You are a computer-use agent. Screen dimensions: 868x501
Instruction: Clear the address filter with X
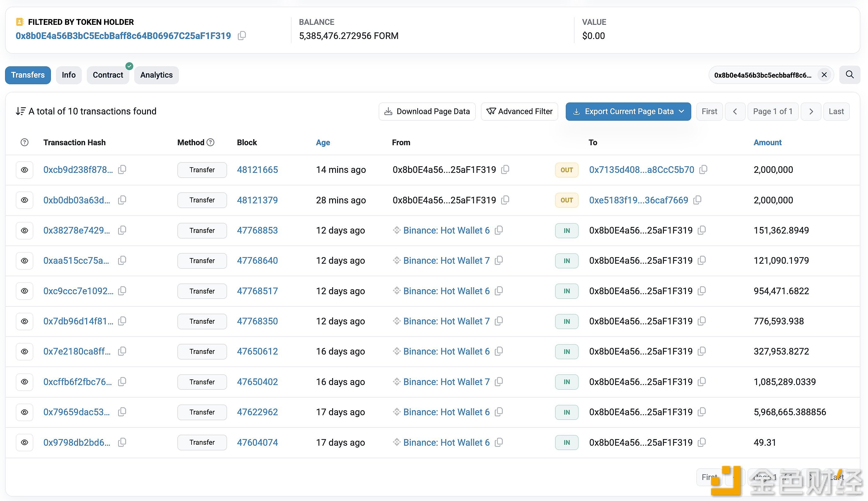(824, 75)
